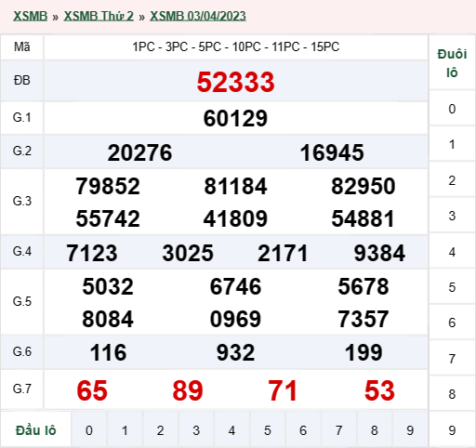Select Đầu lô digit 3
The height and width of the screenshot is (448, 476).
196,430
